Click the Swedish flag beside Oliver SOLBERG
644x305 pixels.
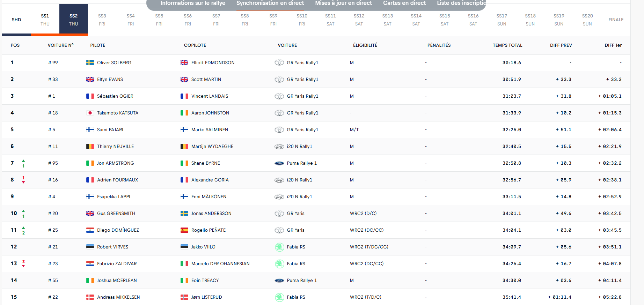pos(90,62)
